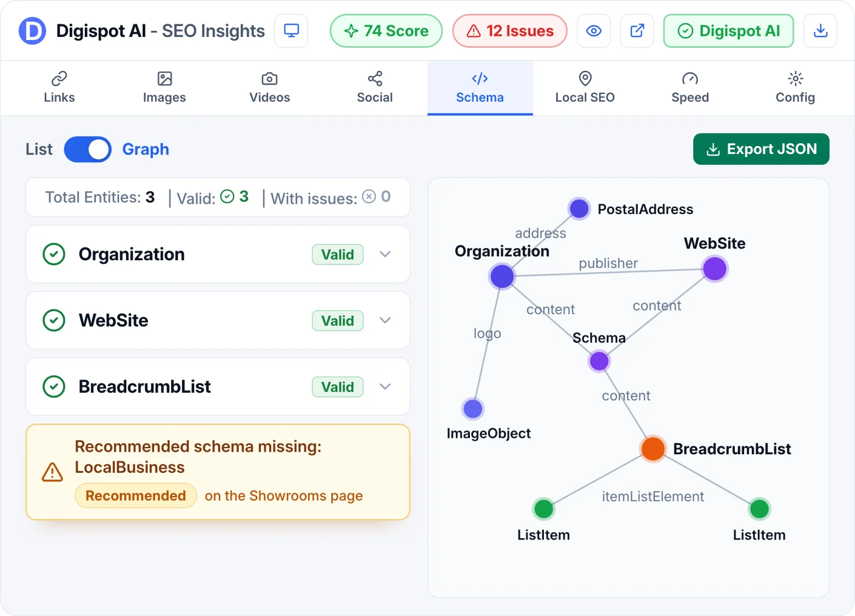This screenshot has width=855, height=616.
Task: Open the external link icon button
Action: coord(637,31)
